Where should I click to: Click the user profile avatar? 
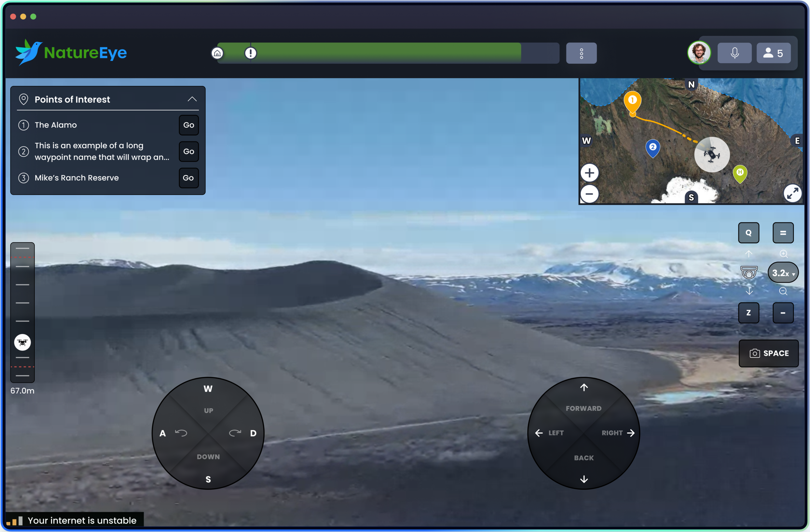point(699,53)
